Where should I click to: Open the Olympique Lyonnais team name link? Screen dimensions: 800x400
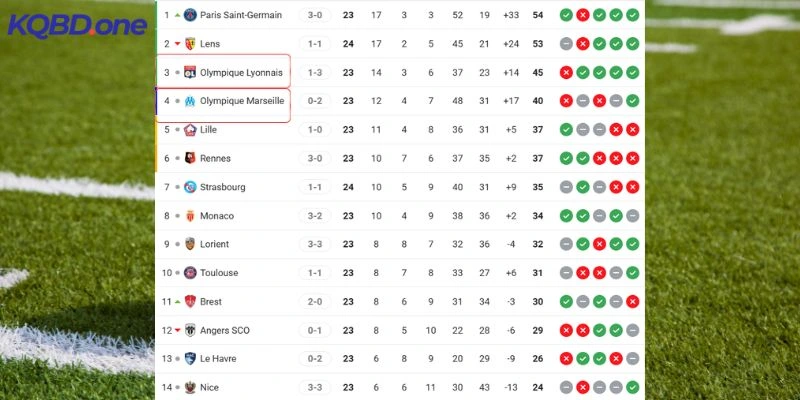pyautogui.click(x=241, y=72)
